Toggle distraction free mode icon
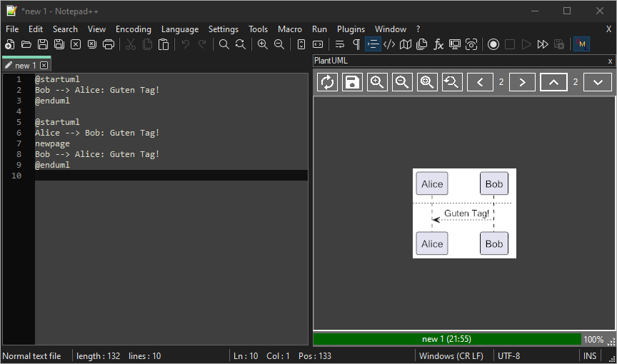The height and width of the screenshot is (364, 617). 471,44
